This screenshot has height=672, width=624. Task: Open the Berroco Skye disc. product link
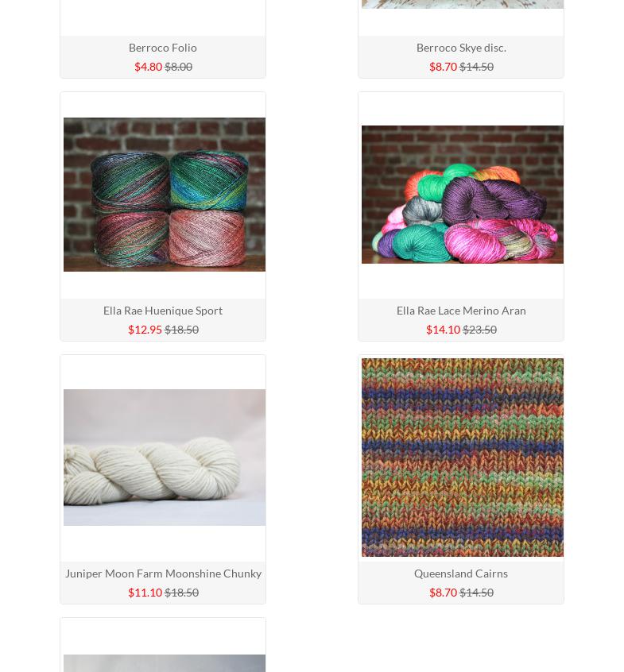click(461, 48)
